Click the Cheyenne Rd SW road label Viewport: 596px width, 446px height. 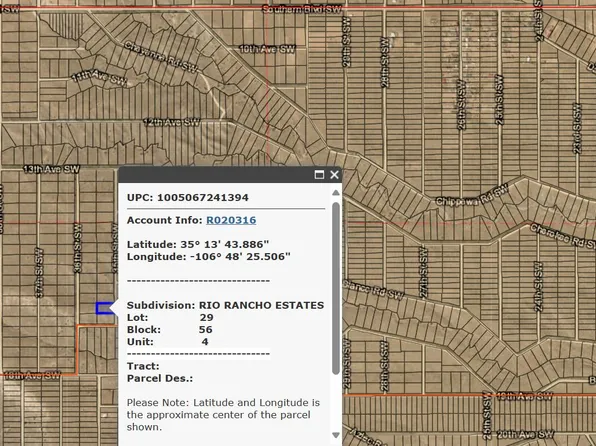pos(160,57)
